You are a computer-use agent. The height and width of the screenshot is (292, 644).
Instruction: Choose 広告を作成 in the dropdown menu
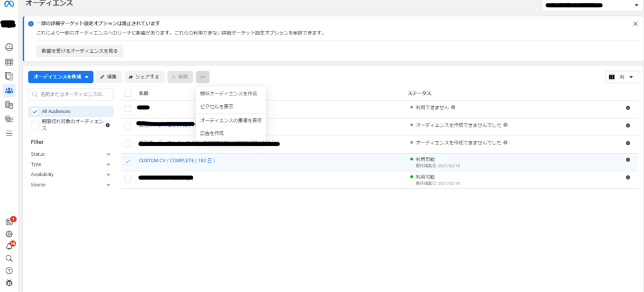pos(211,133)
